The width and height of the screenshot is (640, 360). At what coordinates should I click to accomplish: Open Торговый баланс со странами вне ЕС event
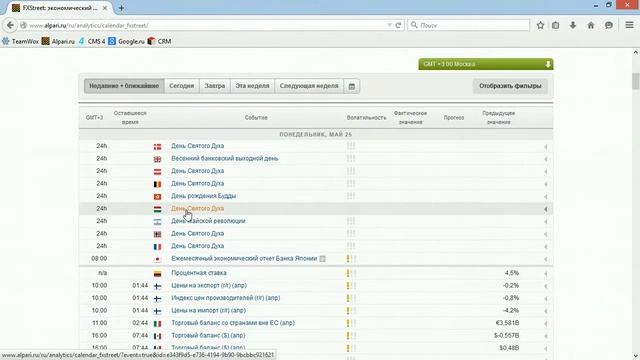coord(233,323)
